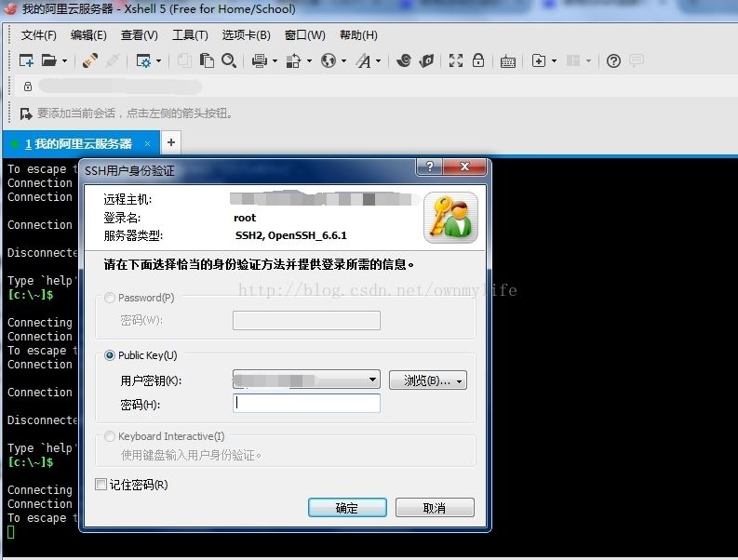Screen dimensions: 738x560
Task: Open the 选项卡(B) menu
Action: click(247, 35)
